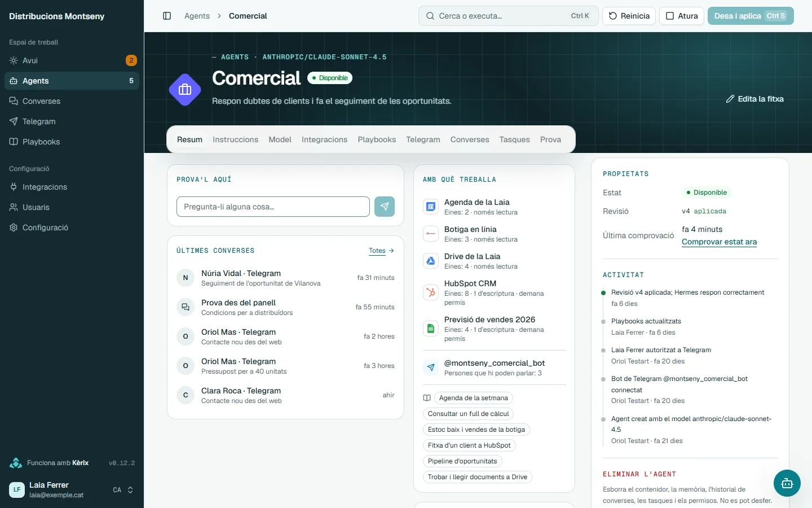Image resolution: width=812 pixels, height=508 pixels.
Task: Click the Laia Ferrer LF avatar
Action: pos(17,489)
